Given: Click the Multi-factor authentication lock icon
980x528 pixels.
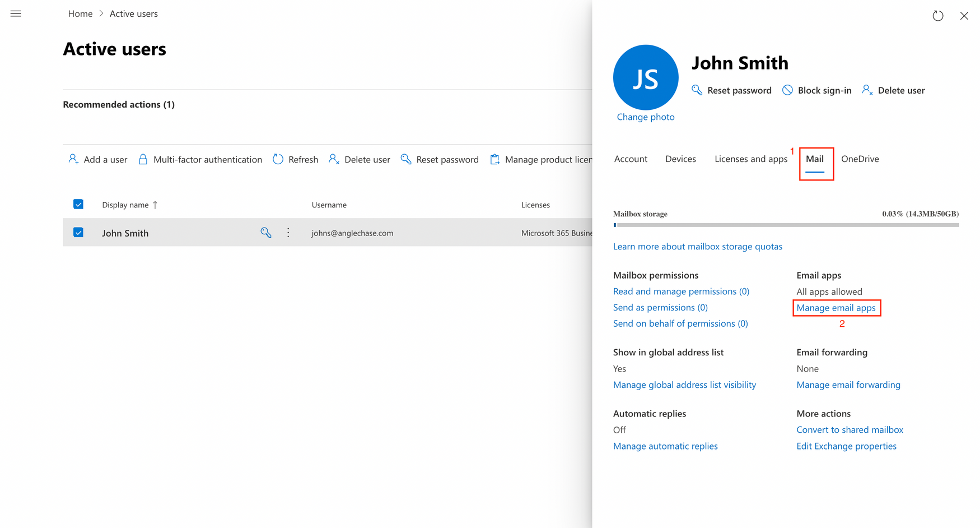Looking at the screenshot, I should 143,159.
